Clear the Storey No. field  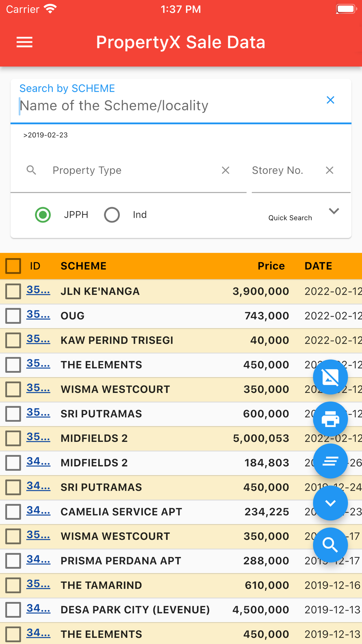point(329,170)
